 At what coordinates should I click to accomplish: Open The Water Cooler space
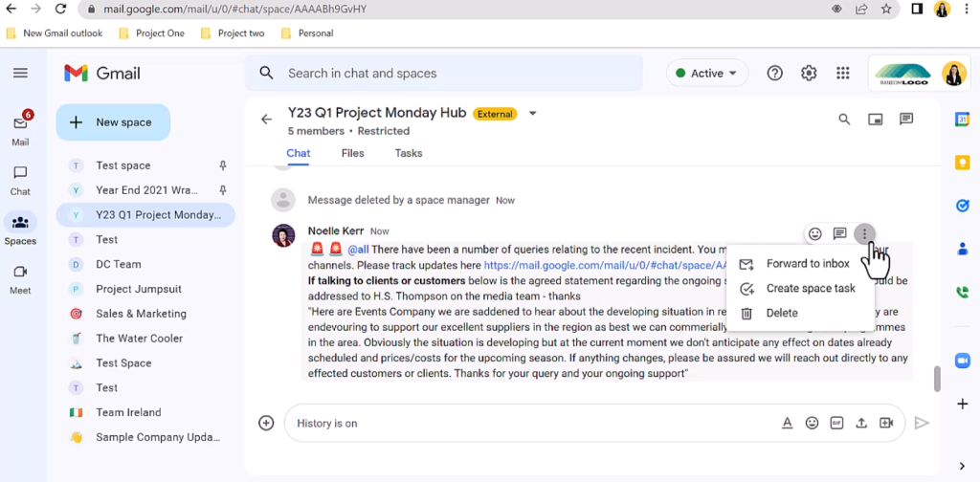pyautogui.click(x=145, y=339)
